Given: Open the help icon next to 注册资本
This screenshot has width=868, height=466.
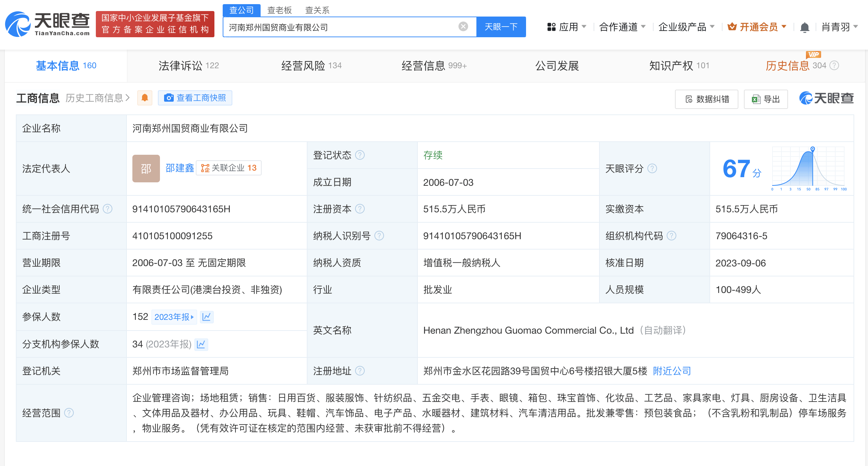Looking at the screenshot, I should pyautogui.click(x=360, y=209).
